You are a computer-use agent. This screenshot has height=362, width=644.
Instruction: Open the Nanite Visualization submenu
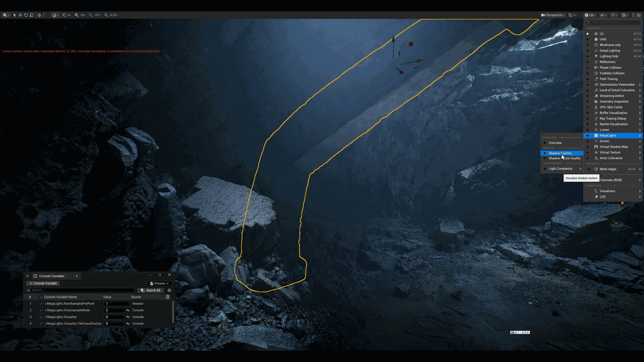[613, 124]
